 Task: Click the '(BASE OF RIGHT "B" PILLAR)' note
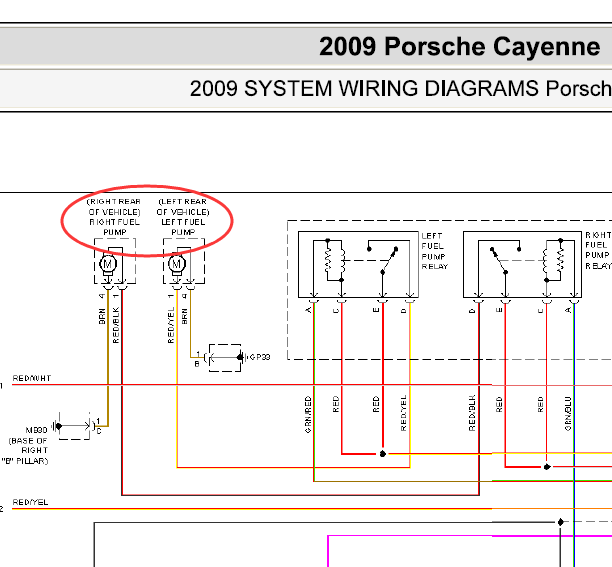pyautogui.click(x=26, y=451)
